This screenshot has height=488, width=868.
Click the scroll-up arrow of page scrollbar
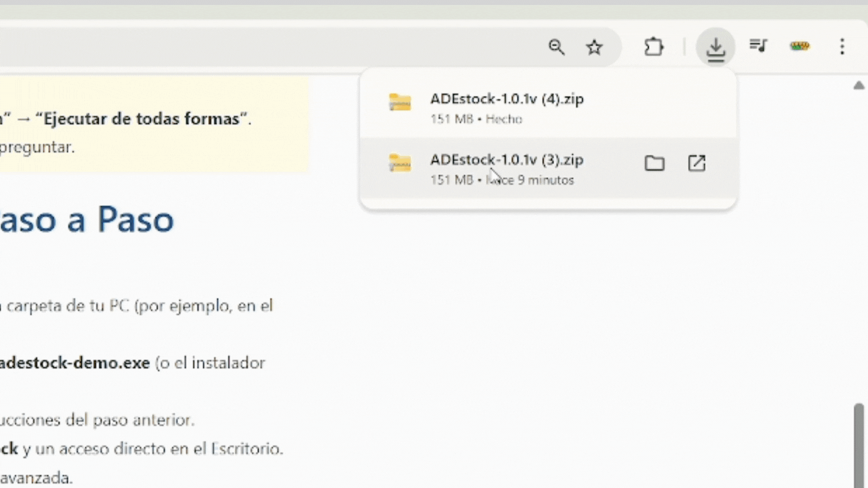pos(859,85)
